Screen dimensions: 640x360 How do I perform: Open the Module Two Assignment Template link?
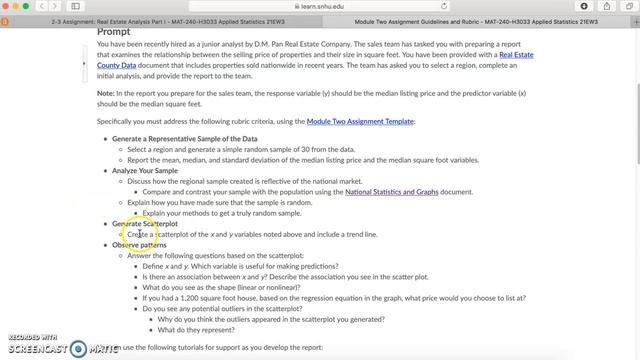(360, 121)
